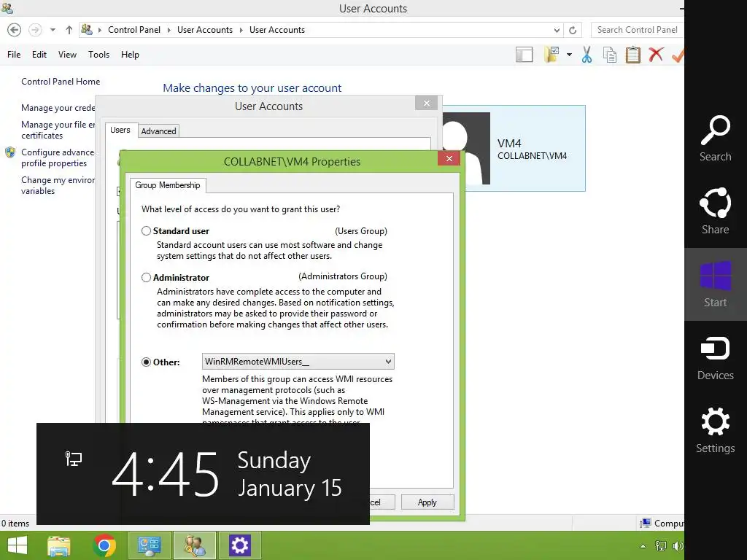Open the Edit menu
The height and width of the screenshot is (560, 747).
[x=39, y=55]
